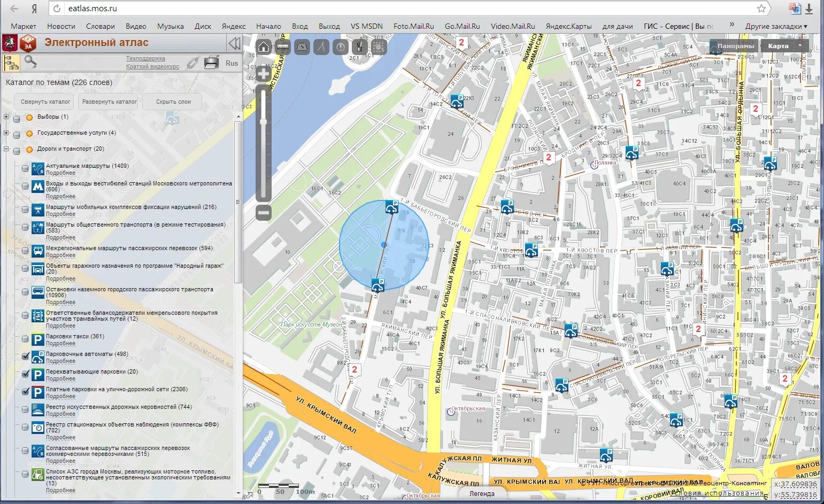
Task: Open the Маркет bookmark
Action: (24, 26)
